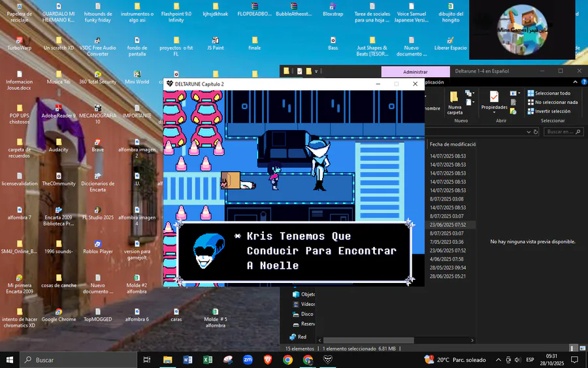Screen dimensions: 588x368
Task: Select Mini World desktop icon
Action: [137, 77]
